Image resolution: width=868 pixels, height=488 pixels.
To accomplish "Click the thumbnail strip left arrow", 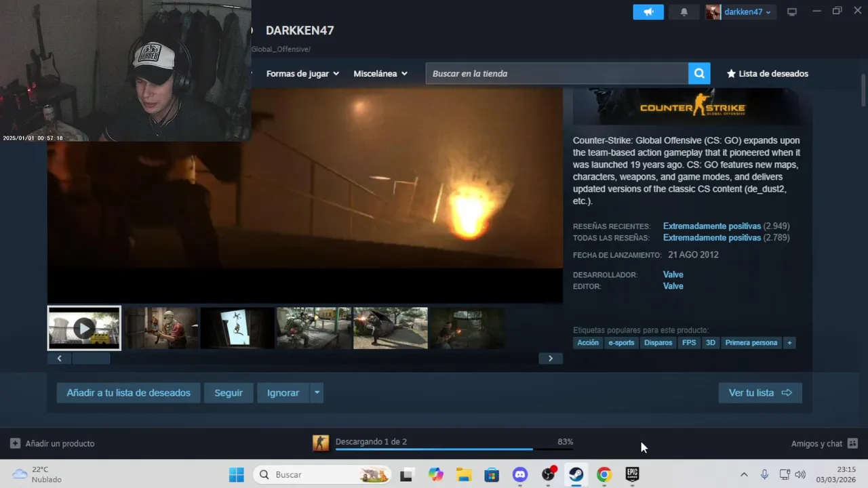I will (59, 359).
